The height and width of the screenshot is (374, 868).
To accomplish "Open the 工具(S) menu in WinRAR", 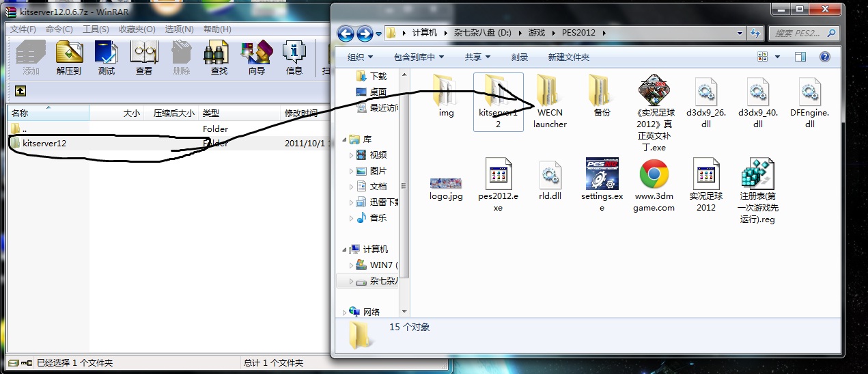I will click(x=96, y=29).
